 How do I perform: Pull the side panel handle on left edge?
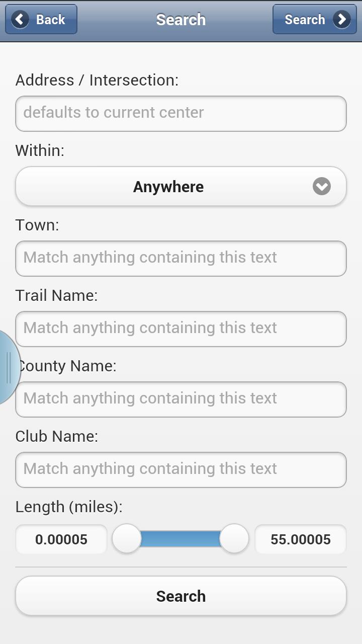[8, 367]
